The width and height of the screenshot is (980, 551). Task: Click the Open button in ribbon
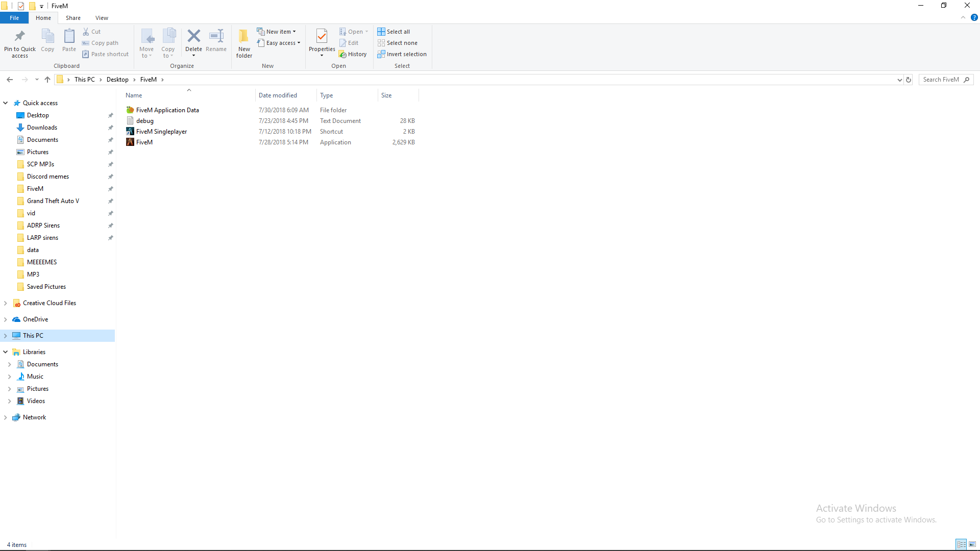[354, 32]
